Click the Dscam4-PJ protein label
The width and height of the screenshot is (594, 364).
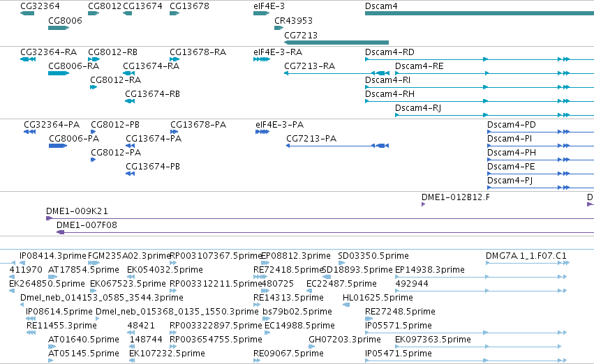[x=510, y=181]
